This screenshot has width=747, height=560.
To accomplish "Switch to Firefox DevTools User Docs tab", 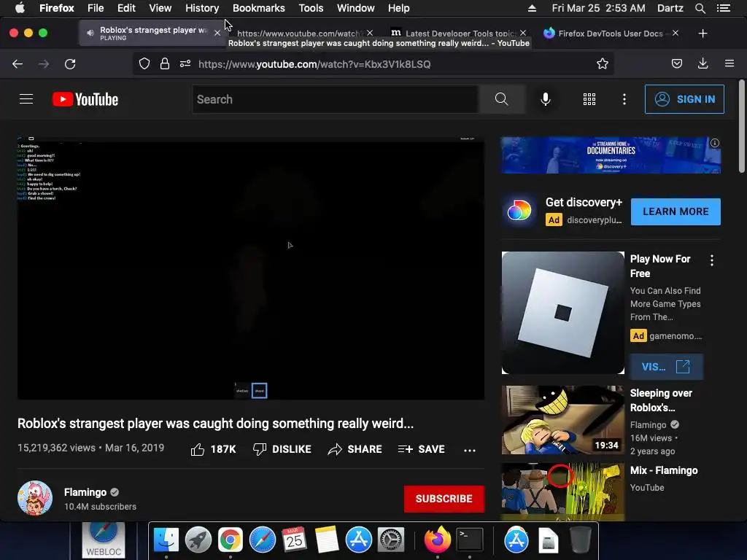I will click(610, 33).
